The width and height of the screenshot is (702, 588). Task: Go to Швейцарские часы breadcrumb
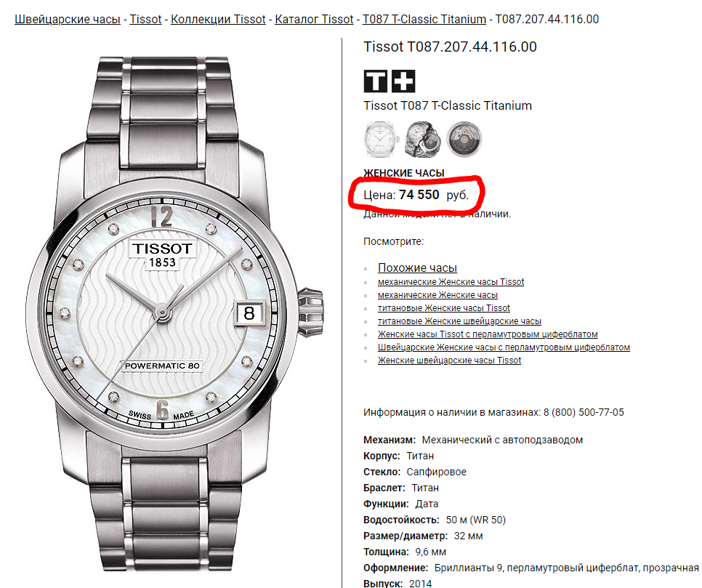68,19
